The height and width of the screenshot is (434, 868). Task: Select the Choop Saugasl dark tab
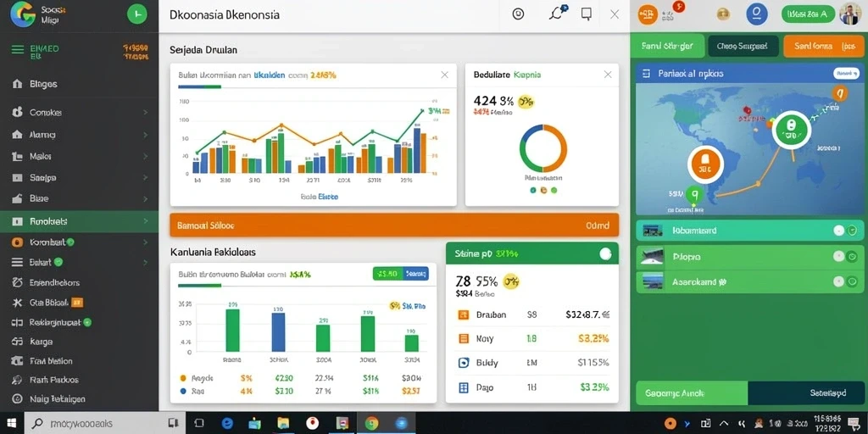[x=743, y=47]
